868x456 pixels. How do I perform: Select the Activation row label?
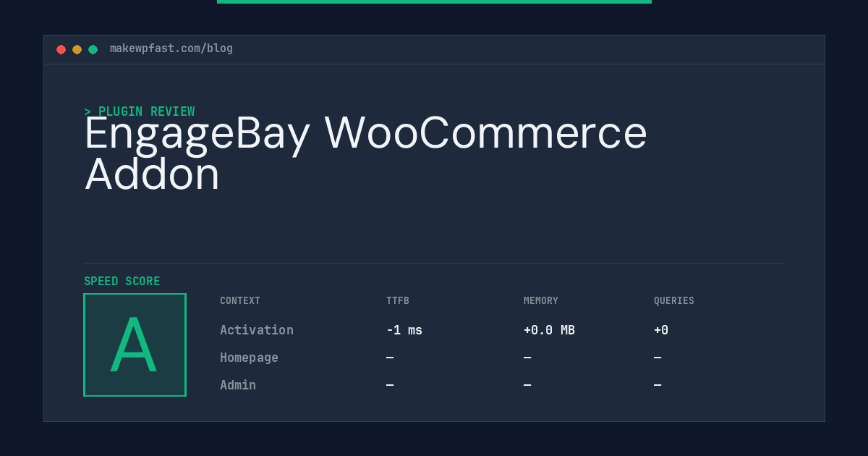tap(257, 330)
